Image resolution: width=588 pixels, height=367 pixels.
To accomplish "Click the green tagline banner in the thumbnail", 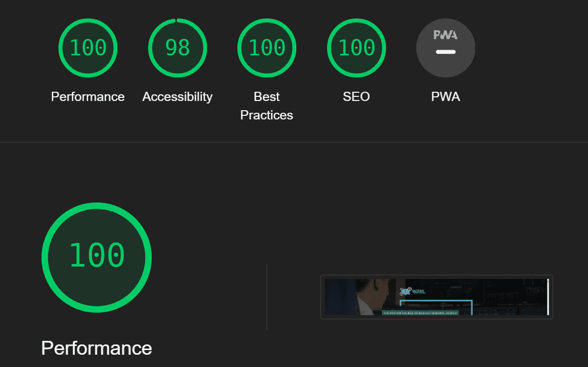I will click(420, 313).
